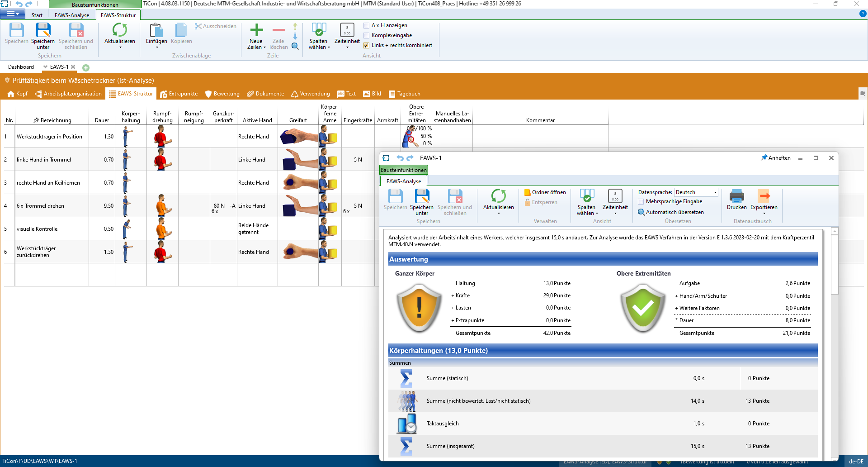Expand Zeiteinheit dropdown in main ribbon
Image resolution: width=868 pixels, height=467 pixels.
(347, 47)
